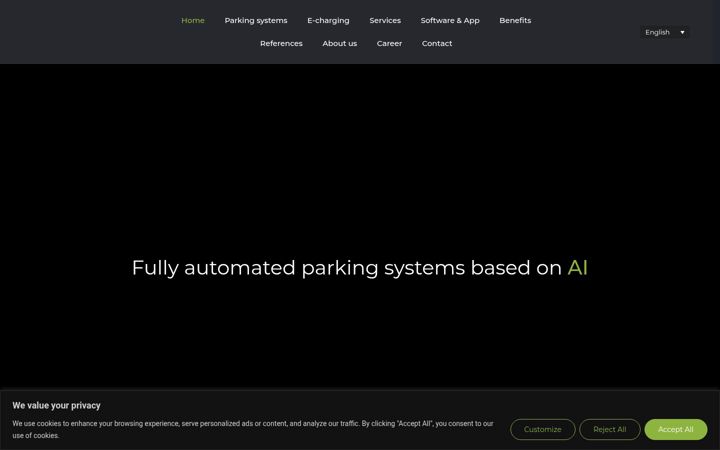The width and height of the screenshot is (720, 450).
Task: Click the hero headline about automated parking
Action: point(360,268)
